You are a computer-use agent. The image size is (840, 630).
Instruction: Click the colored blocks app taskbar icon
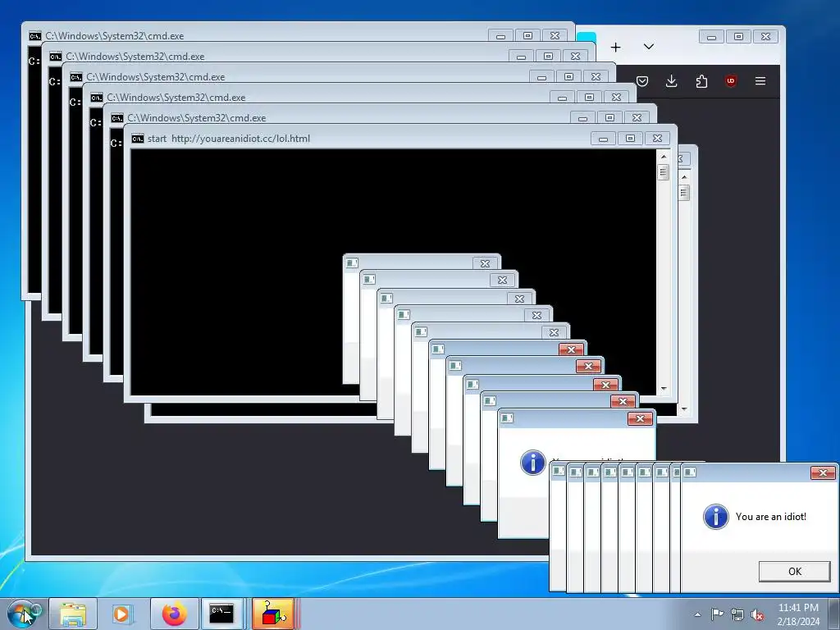(274, 614)
